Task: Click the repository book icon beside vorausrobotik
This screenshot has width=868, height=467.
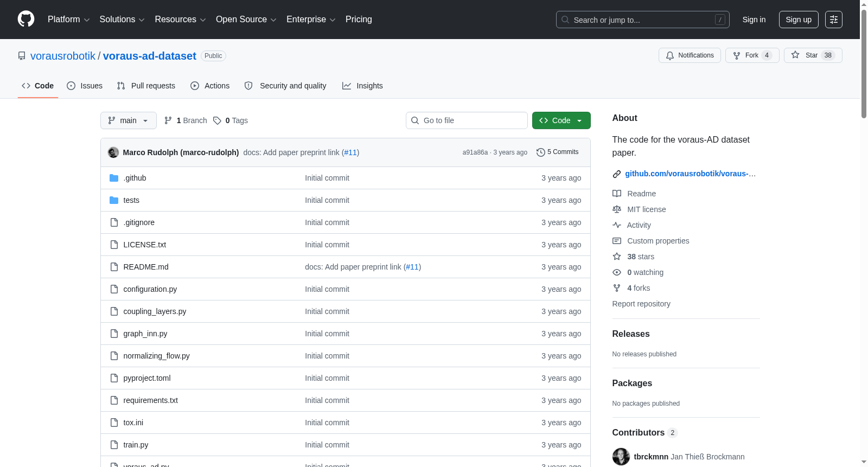Action: [22, 56]
